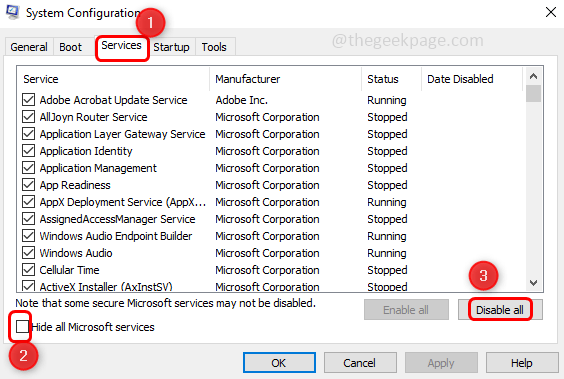Go to the Startup tab

pos(171,47)
